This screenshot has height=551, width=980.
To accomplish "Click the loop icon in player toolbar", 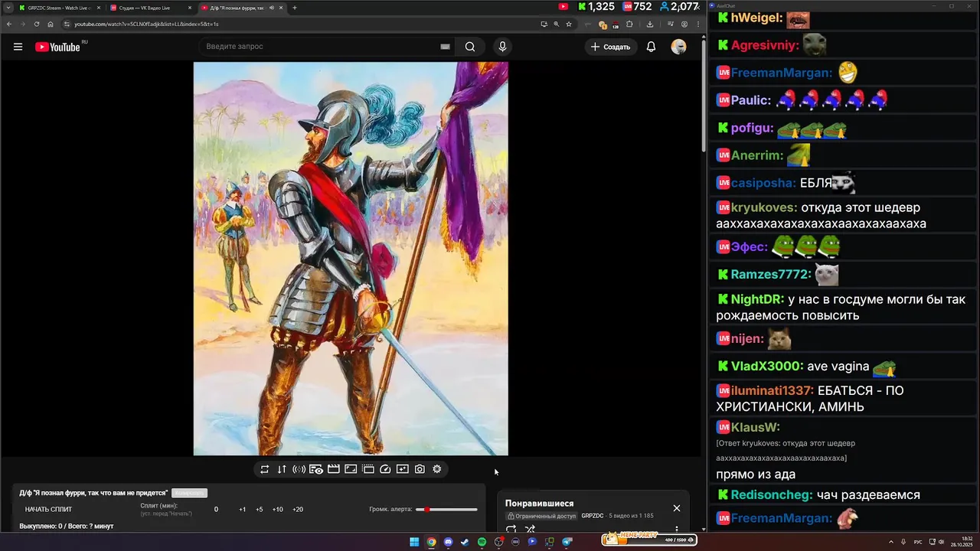I will point(265,469).
